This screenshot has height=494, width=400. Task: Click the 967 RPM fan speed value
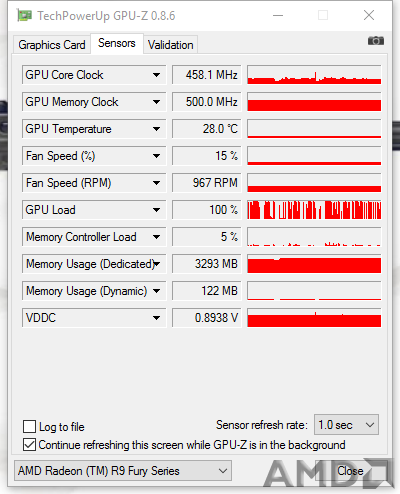coord(207,183)
